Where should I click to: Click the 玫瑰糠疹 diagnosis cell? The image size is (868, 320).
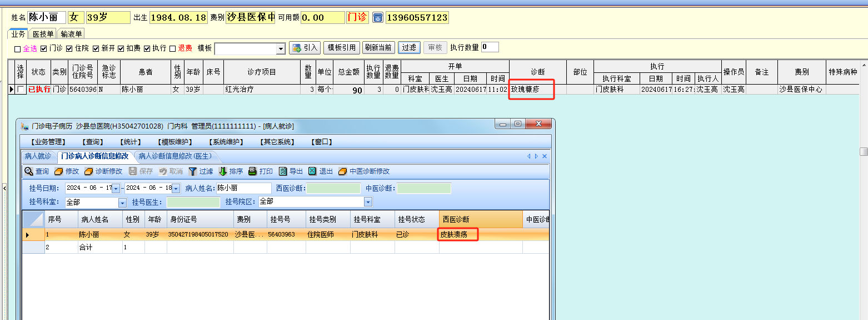click(537, 89)
